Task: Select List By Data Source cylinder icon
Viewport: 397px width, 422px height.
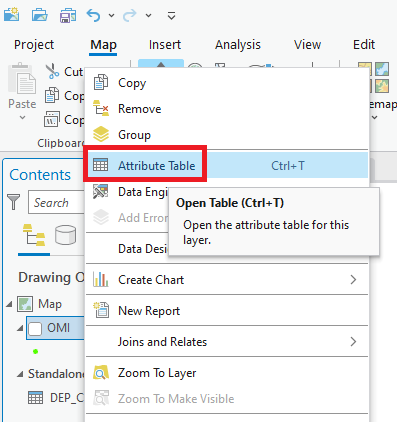Action: [65, 235]
